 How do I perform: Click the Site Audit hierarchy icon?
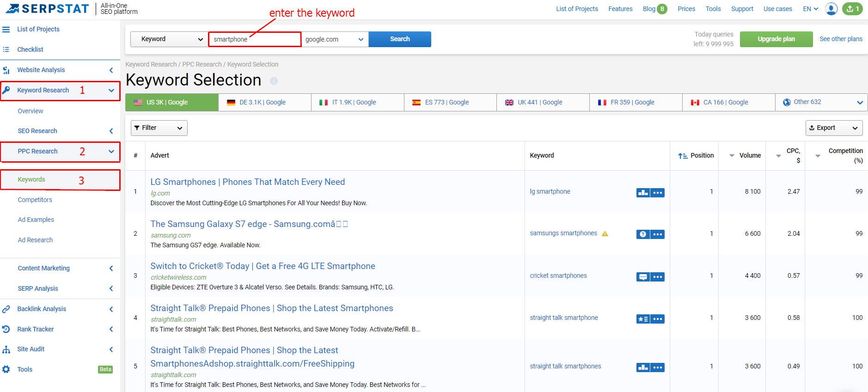tap(6, 349)
